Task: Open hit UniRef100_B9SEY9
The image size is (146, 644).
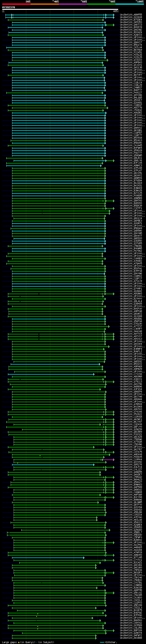Action: [x=131, y=27]
